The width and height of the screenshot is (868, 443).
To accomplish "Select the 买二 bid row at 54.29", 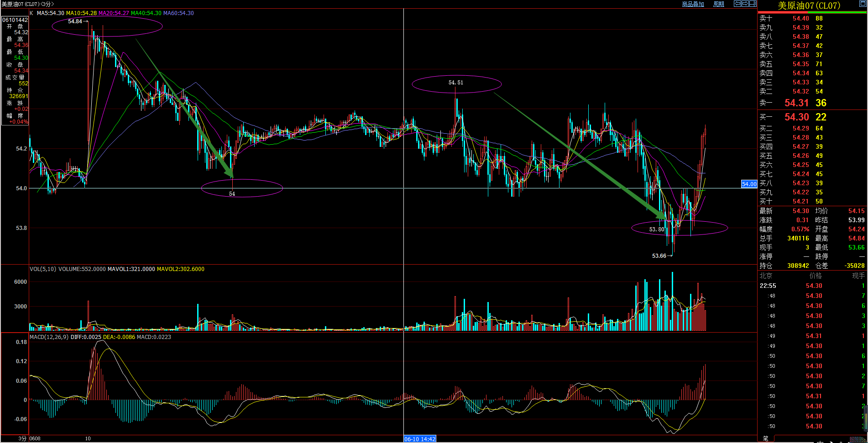I will (x=812, y=128).
